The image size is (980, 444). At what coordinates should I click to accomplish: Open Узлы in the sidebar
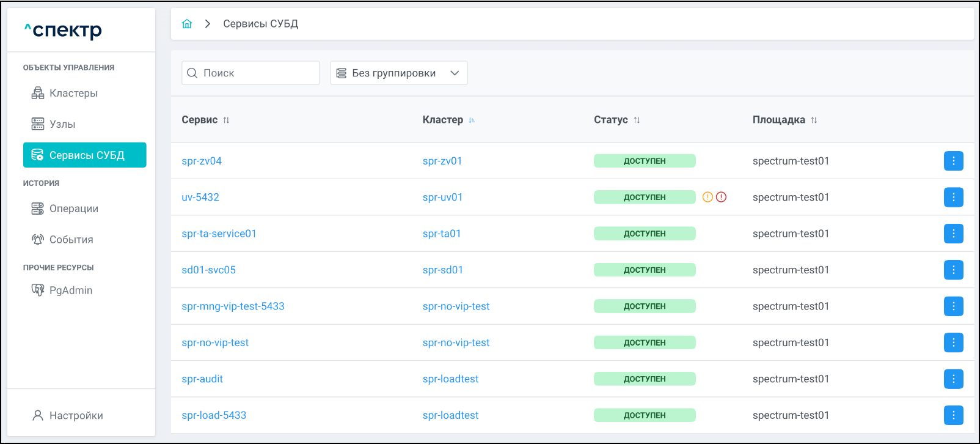coord(62,124)
